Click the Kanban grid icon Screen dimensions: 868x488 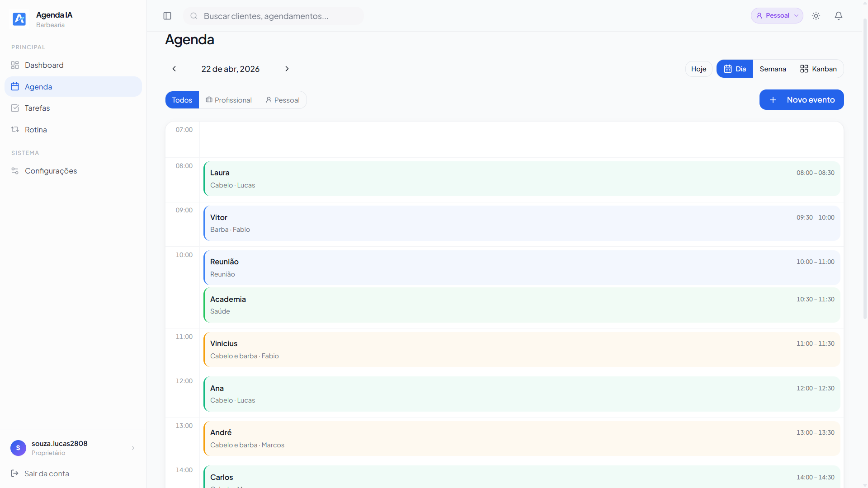tap(804, 69)
